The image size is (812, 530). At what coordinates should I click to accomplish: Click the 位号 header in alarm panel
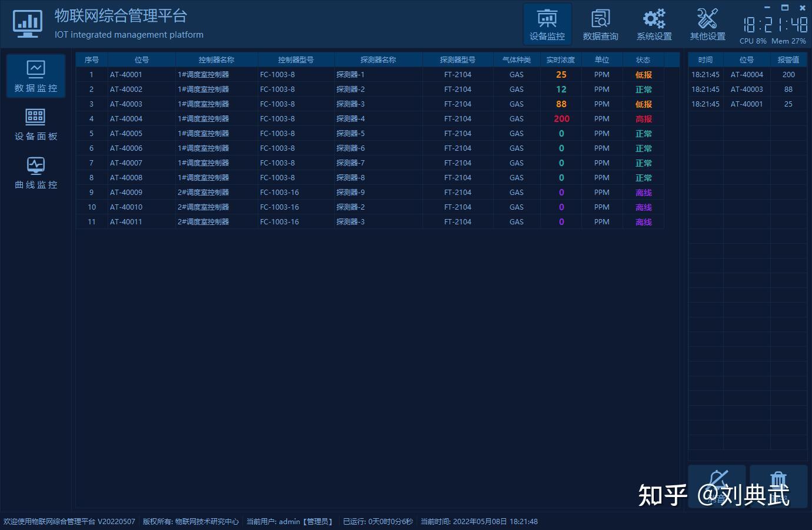[747, 59]
